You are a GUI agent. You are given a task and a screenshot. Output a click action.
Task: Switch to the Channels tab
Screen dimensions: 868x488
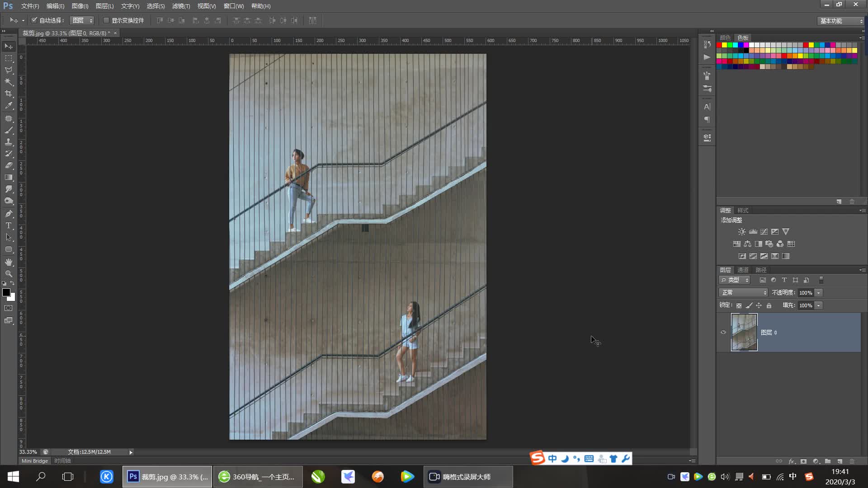click(743, 270)
